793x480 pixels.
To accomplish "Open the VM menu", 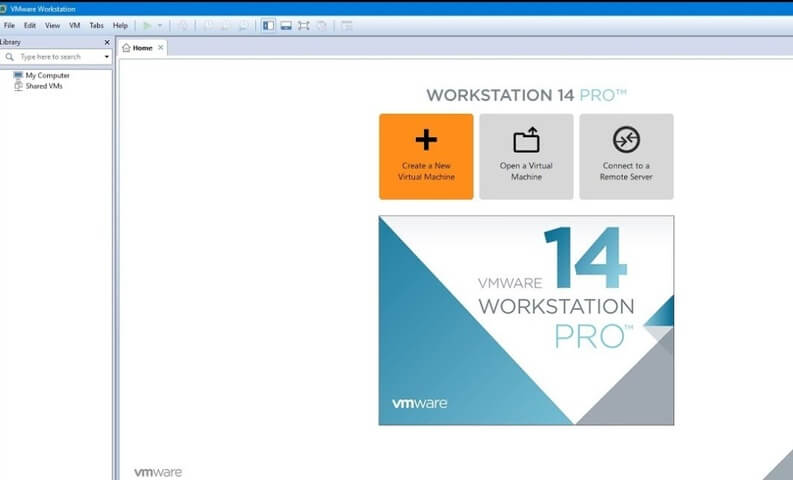I will (75, 25).
